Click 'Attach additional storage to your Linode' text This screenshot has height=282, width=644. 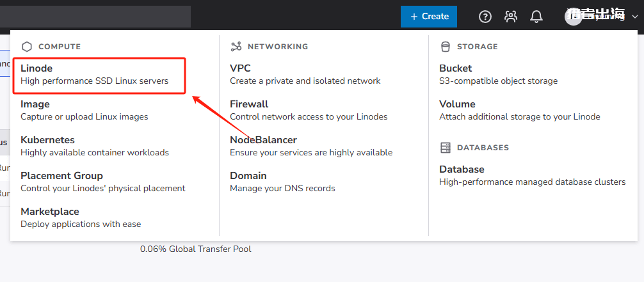point(520,116)
